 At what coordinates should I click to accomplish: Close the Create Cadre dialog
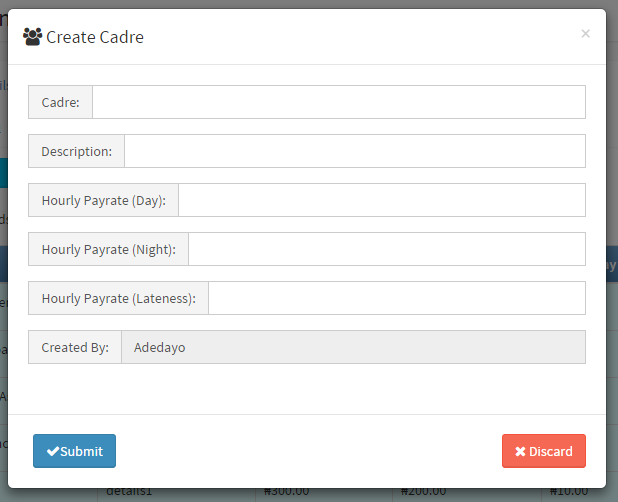pyautogui.click(x=585, y=33)
